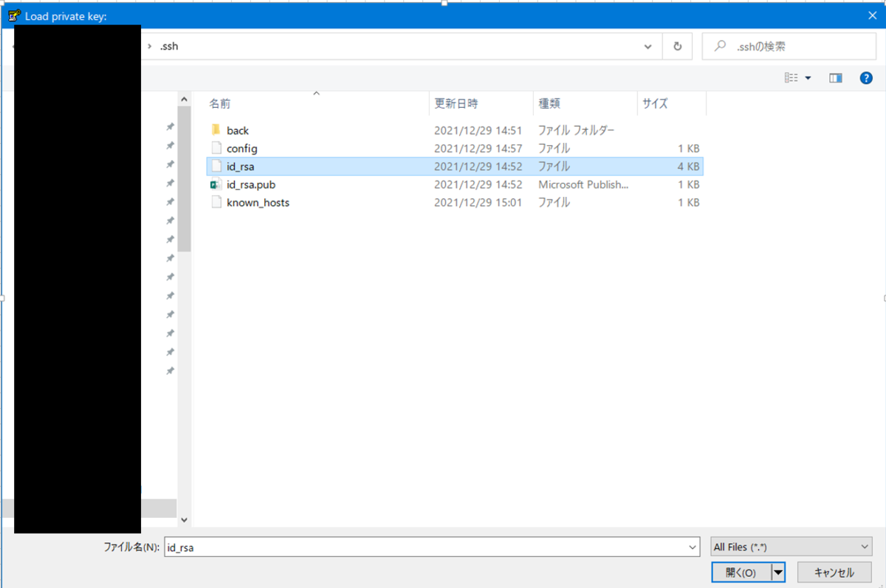Click the キャンセル button
This screenshot has height=588, width=886.
tap(834, 572)
